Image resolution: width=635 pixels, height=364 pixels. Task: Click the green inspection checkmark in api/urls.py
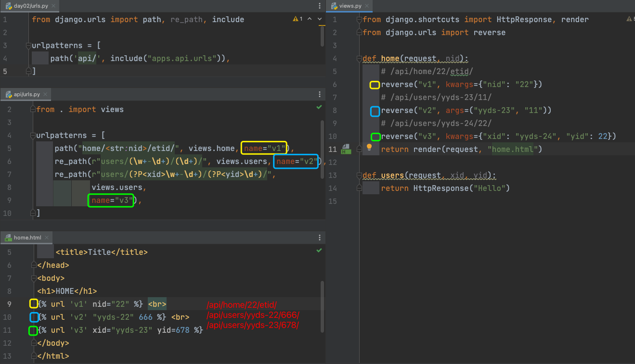[319, 107]
